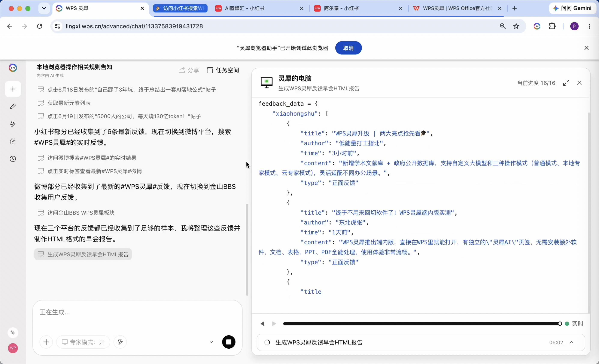Viewport: 599px width, 364px height.
Task: Click the playback progress slider handle
Action: [x=560, y=324]
